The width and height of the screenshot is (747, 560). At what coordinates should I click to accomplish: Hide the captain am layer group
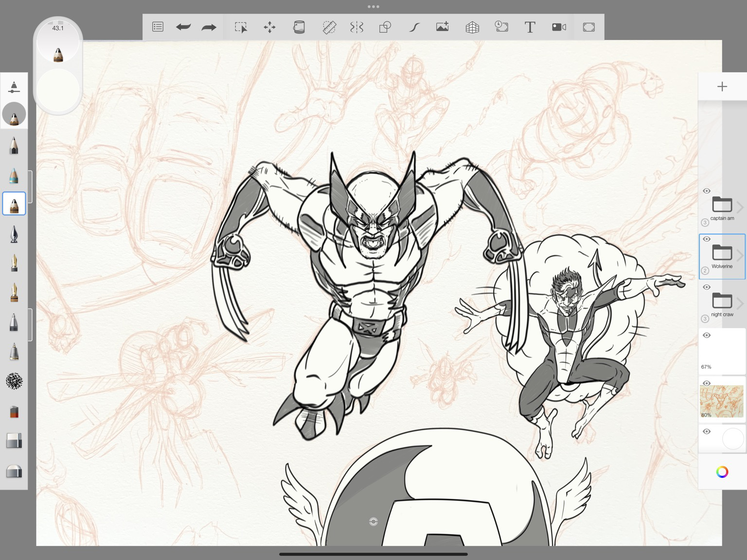[x=707, y=191]
